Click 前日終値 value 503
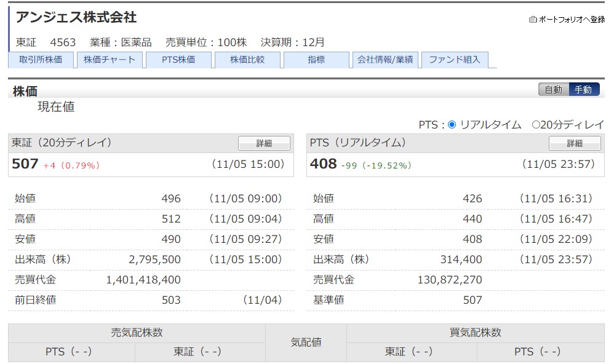This screenshot has width=614, height=364. 171,300
